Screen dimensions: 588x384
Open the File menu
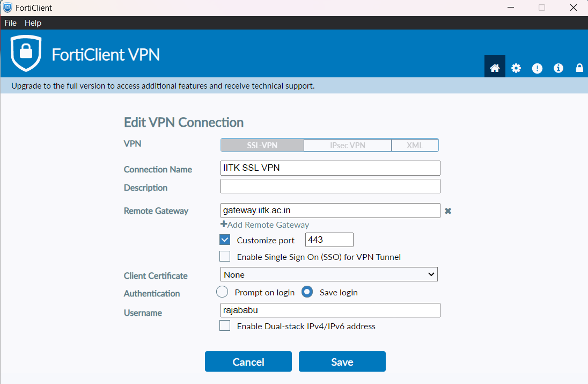tap(11, 23)
